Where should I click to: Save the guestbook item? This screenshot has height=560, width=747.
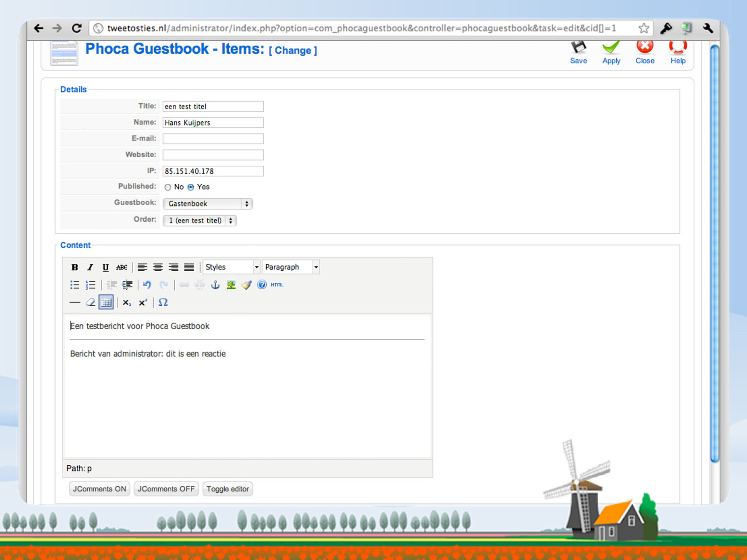pos(578,52)
